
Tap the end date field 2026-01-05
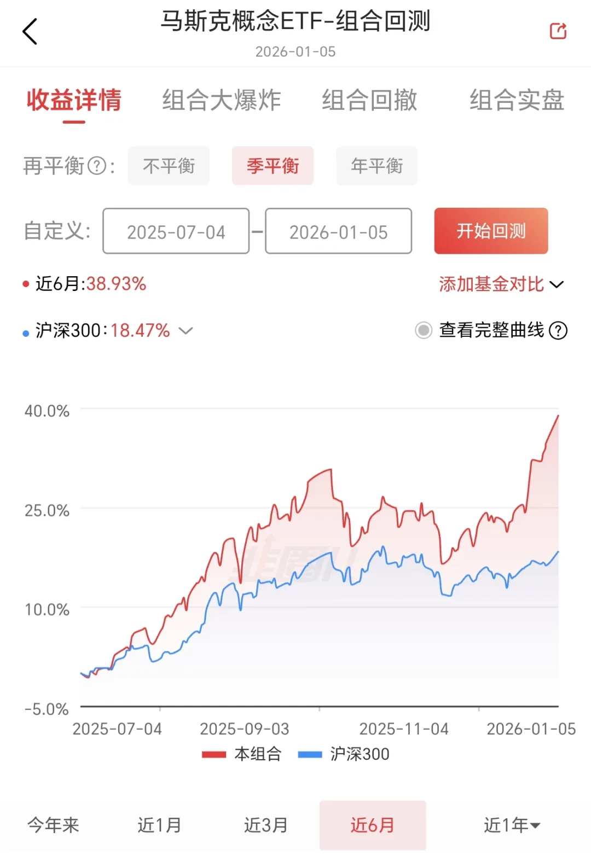click(338, 231)
